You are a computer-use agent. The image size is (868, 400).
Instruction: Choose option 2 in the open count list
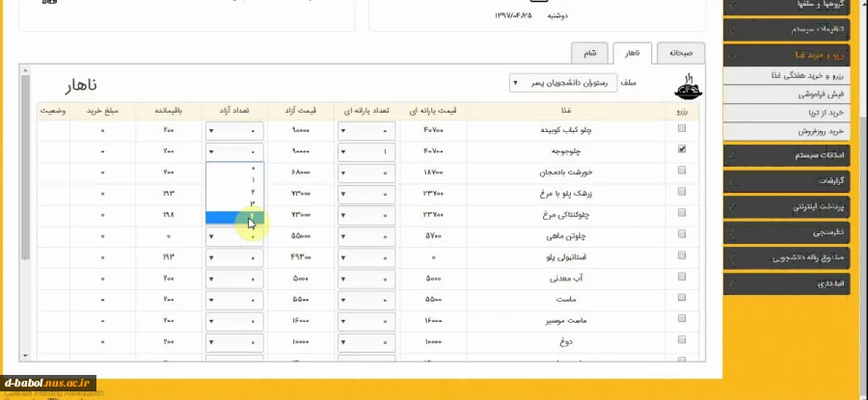tap(234, 192)
